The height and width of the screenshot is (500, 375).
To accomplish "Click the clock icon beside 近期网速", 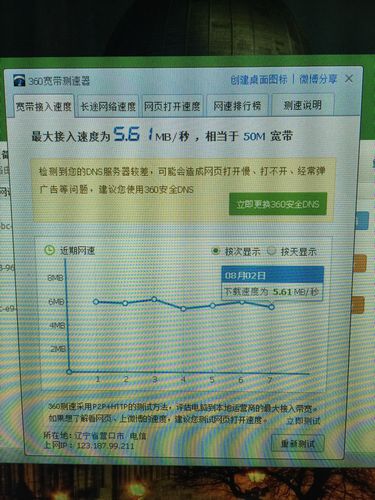I will (x=50, y=250).
